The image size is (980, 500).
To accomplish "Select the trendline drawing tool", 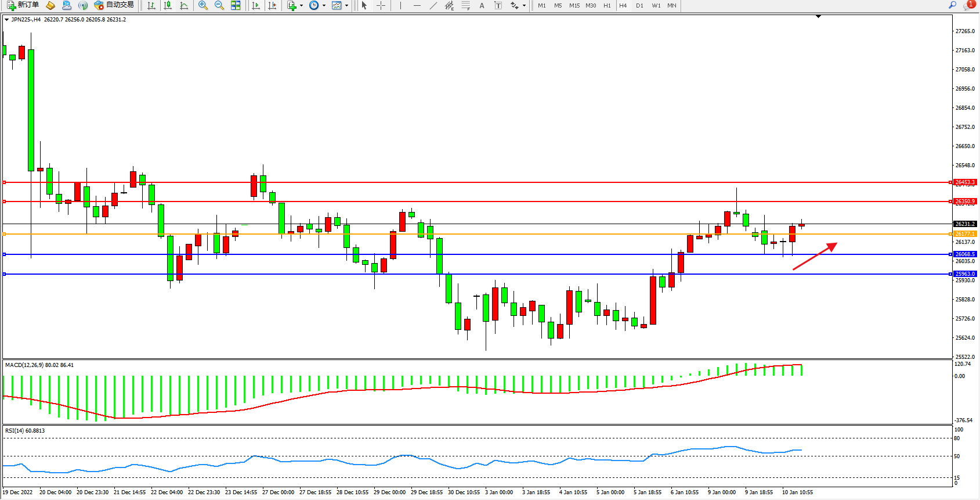I will click(433, 5).
